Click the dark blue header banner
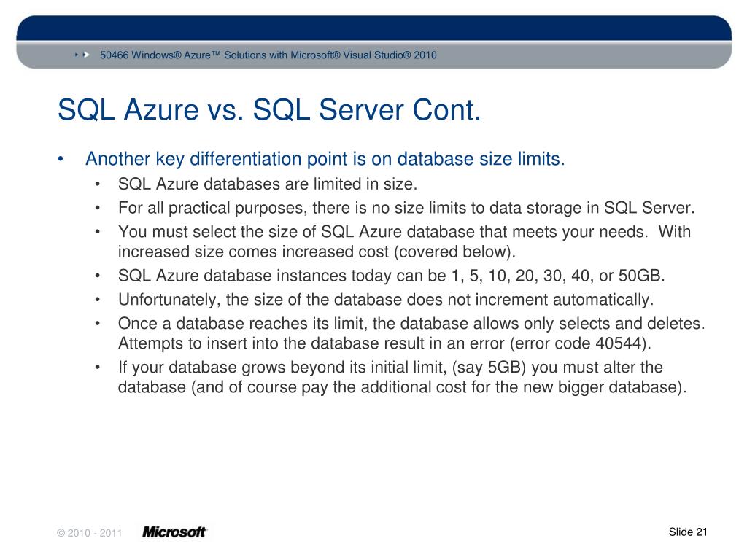The width and height of the screenshot is (747, 560). click(374, 28)
